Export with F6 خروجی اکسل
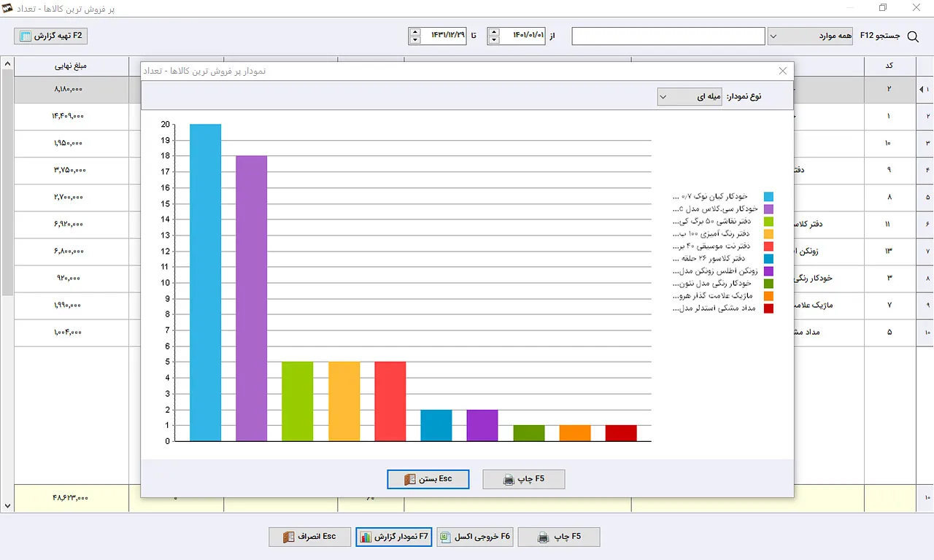 (x=475, y=537)
